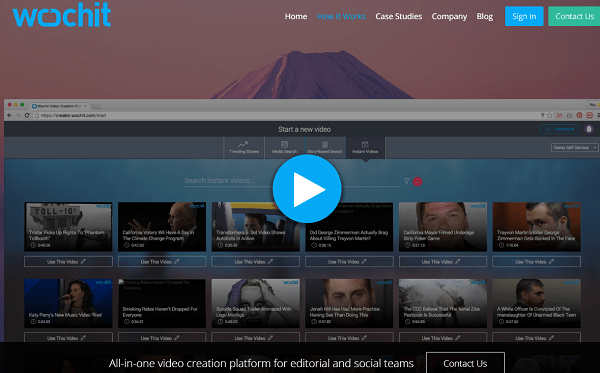The image size is (600, 373).
Task: Click the blue Sign In button
Action: pos(524,16)
